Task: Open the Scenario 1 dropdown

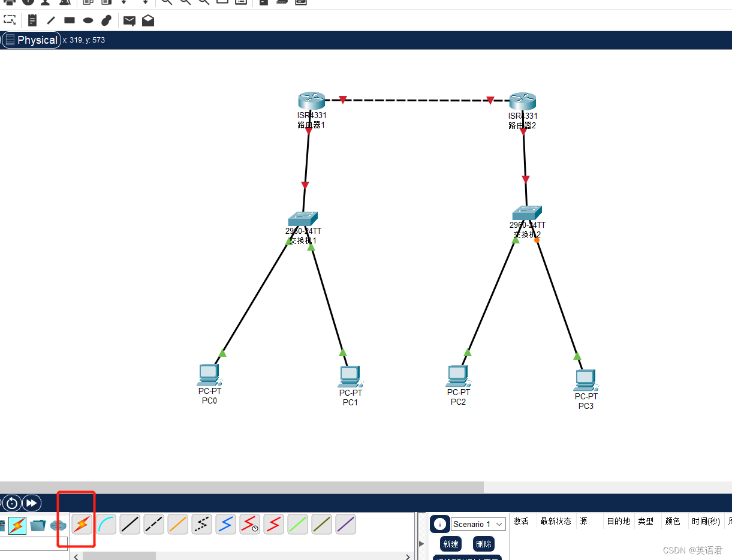Action: click(478, 524)
